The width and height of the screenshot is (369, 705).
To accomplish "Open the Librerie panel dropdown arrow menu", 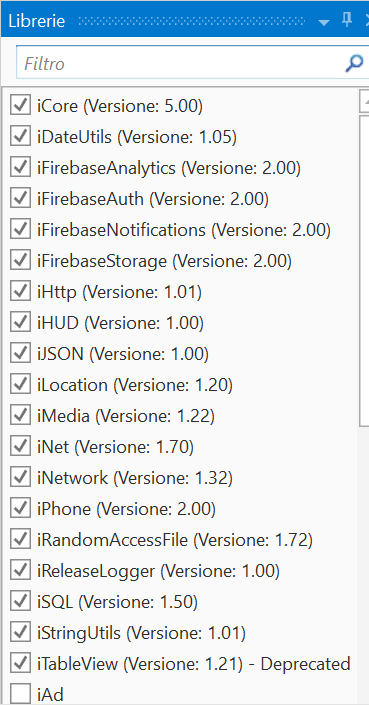I will [324, 22].
